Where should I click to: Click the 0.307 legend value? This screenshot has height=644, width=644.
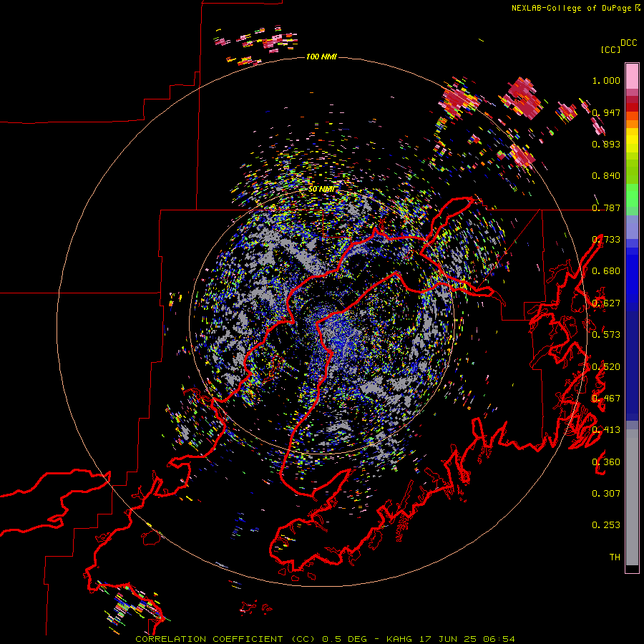pyautogui.click(x=606, y=494)
